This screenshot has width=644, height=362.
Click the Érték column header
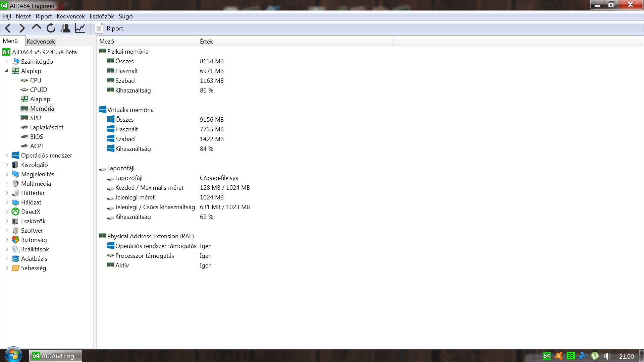click(207, 42)
